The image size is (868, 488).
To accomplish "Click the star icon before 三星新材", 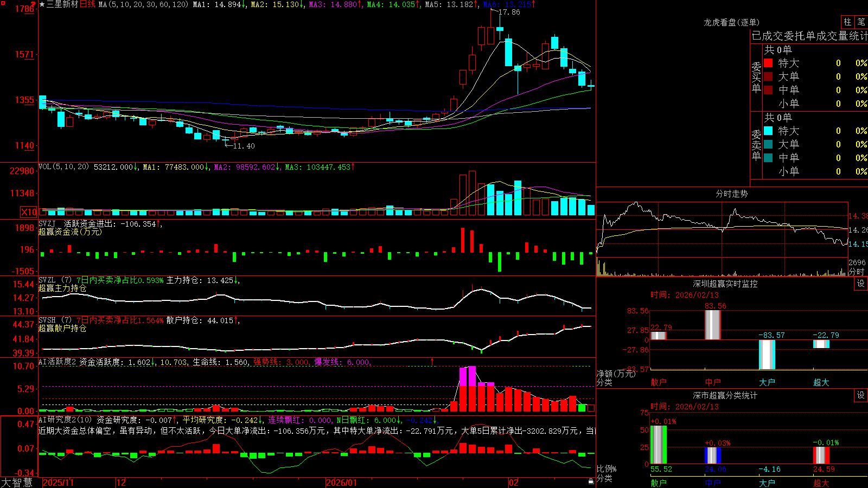I will coord(42,4).
